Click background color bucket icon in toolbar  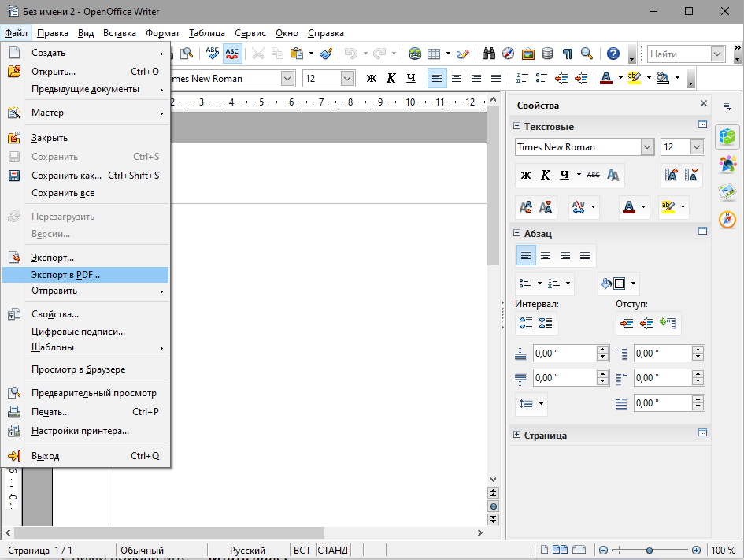pyautogui.click(x=662, y=78)
